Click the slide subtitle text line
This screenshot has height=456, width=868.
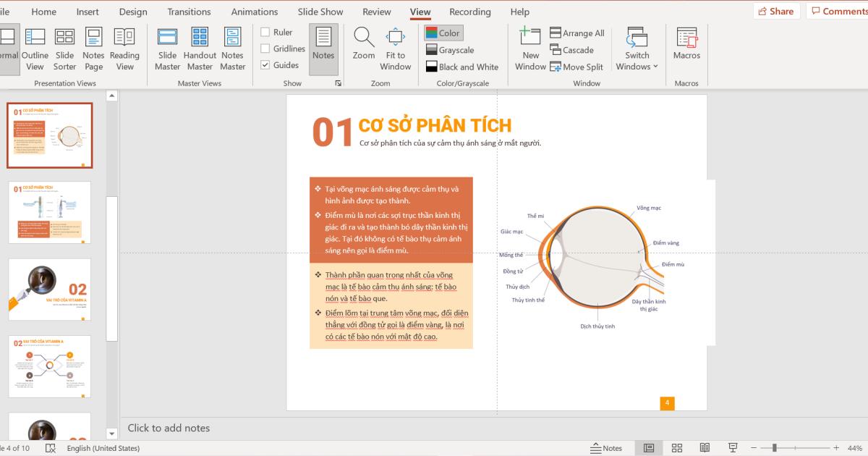(450, 143)
